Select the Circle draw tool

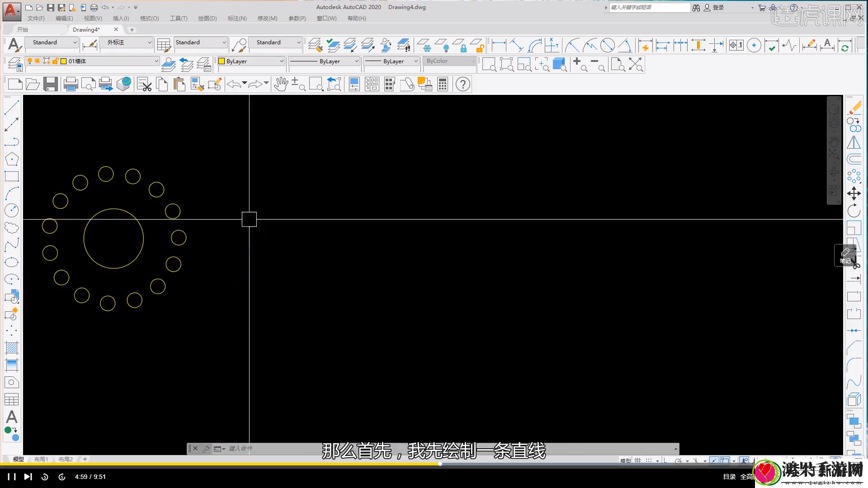point(12,210)
